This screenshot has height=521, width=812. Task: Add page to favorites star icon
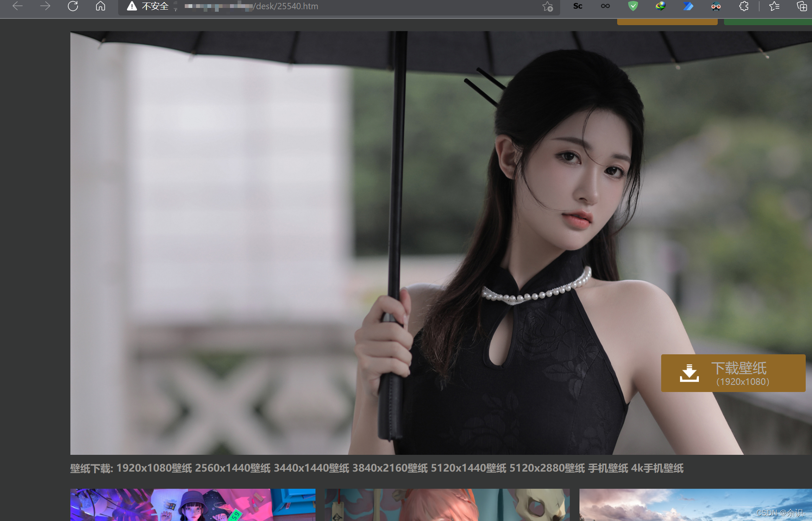pos(548,6)
